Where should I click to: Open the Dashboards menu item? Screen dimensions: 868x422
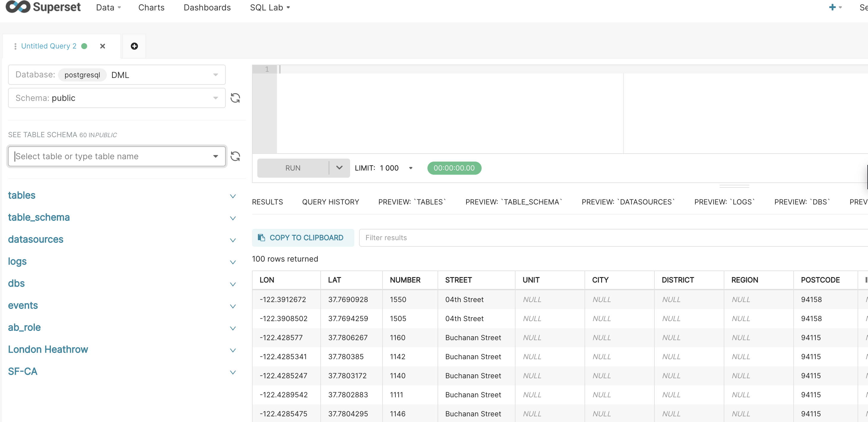tap(207, 7)
